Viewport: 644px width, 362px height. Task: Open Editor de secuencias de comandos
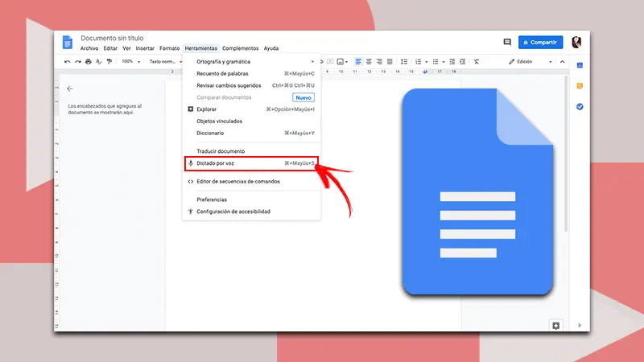(x=251, y=182)
